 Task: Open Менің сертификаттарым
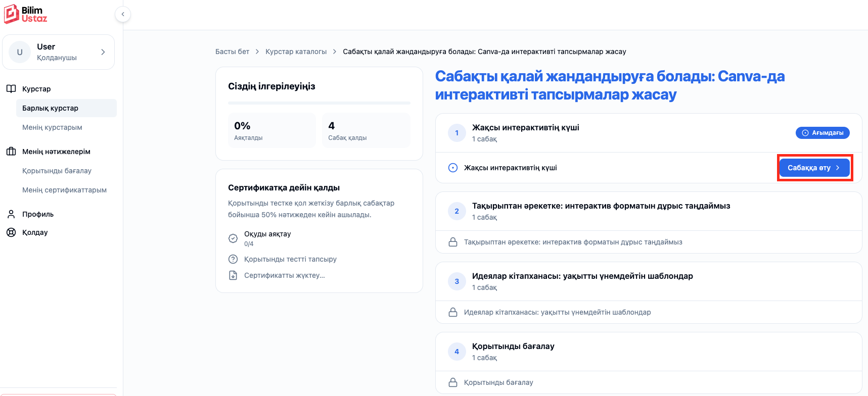pos(64,190)
